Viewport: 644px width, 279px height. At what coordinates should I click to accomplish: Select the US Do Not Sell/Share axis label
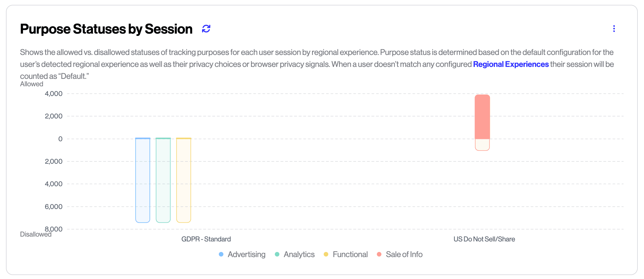pos(484,239)
